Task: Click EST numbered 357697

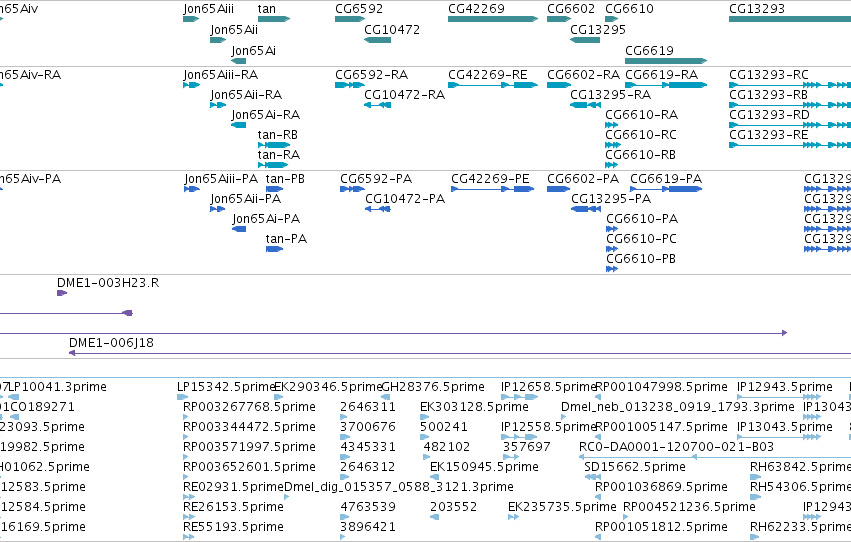Action: coord(526,447)
